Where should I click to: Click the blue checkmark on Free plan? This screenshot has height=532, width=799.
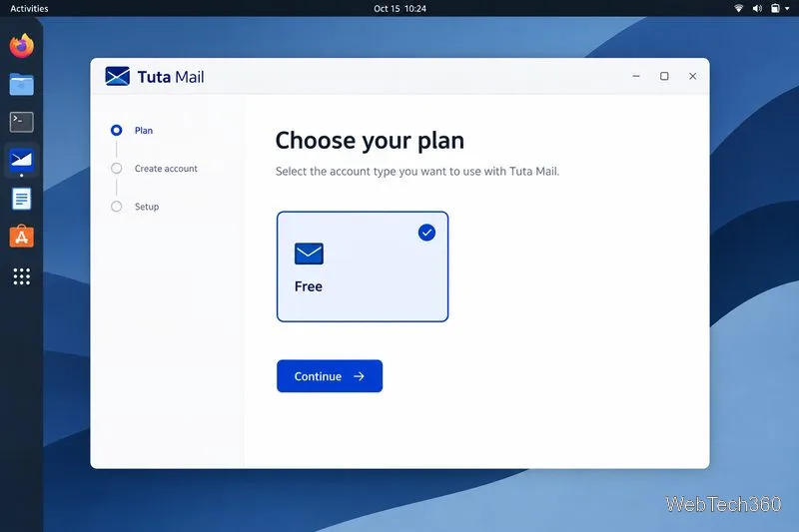coord(426,233)
